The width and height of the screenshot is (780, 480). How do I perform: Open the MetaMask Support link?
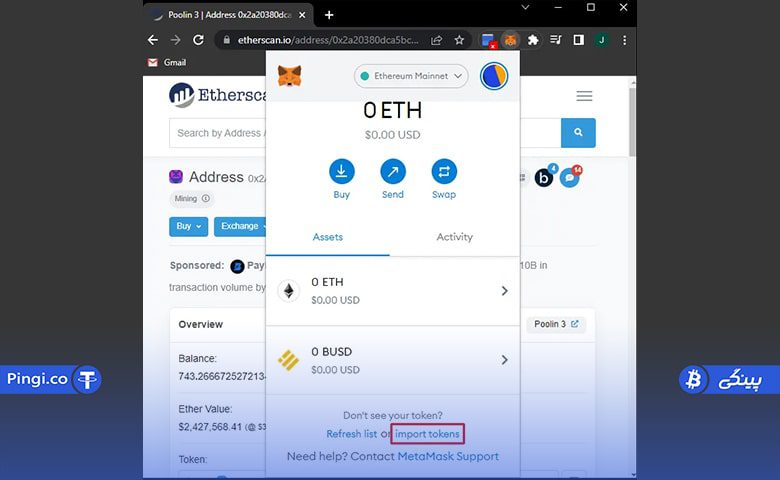coord(448,456)
